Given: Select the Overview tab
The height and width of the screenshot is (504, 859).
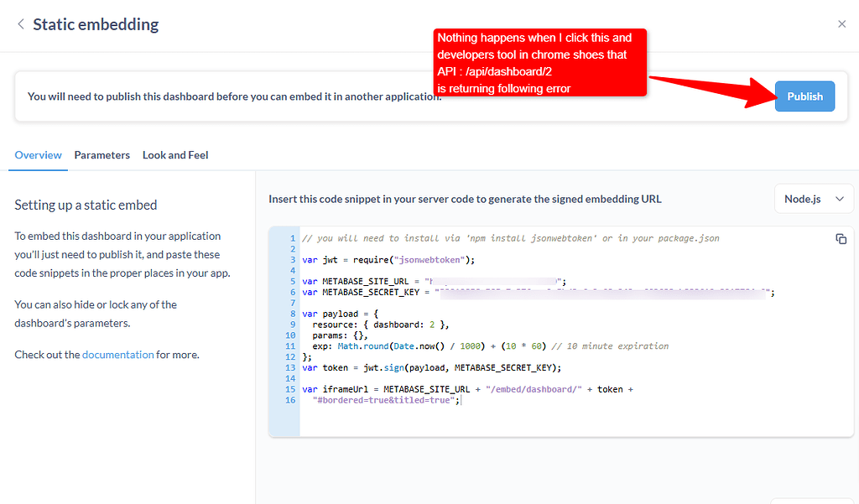Looking at the screenshot, I should (x=38, y=155).
